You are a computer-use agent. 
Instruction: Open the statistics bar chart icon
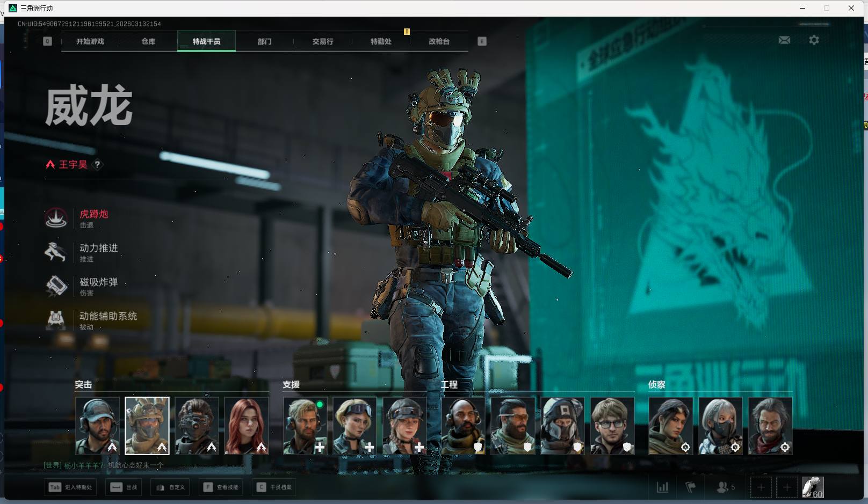coord(663,487)
